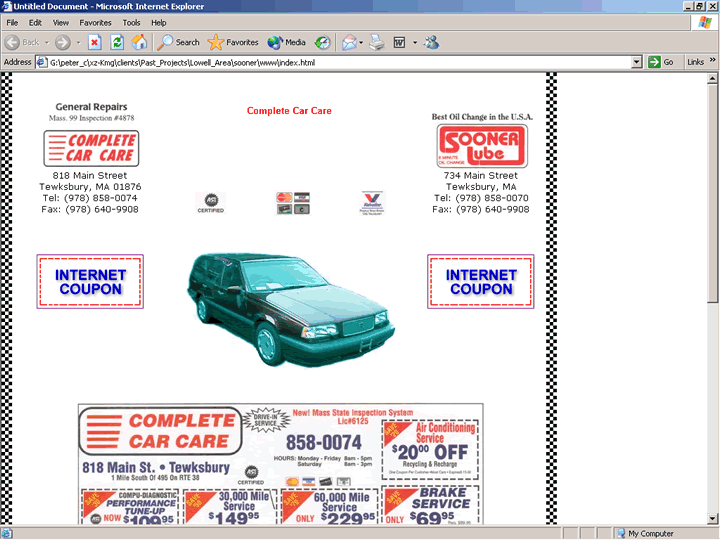Print the page with the printer icon
This screenshot has height=540, width=720.
point(377,43)
